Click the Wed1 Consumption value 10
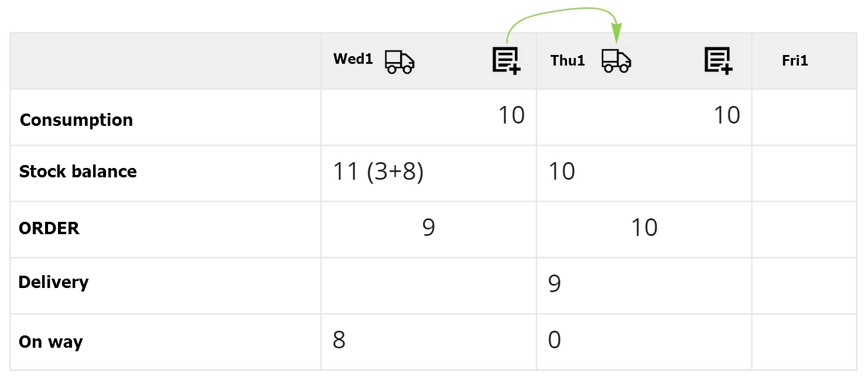The image size is (868, 384). [511, 115]
